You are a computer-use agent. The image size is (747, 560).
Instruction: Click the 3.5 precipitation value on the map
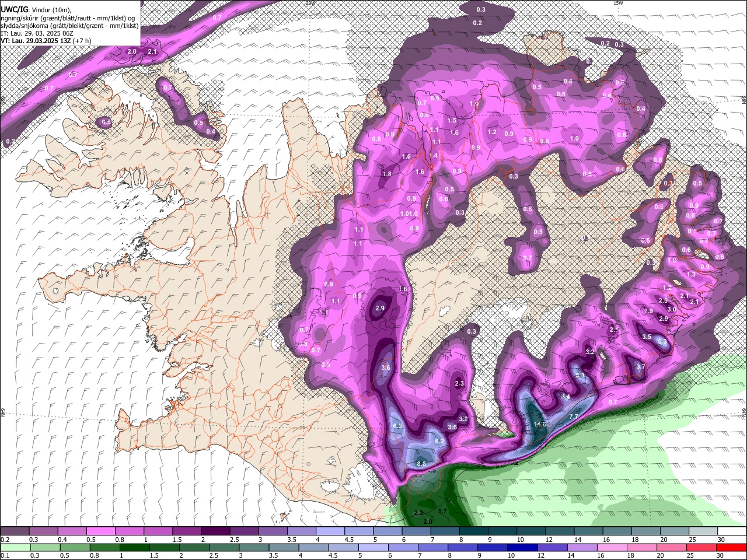click(647, 337)
